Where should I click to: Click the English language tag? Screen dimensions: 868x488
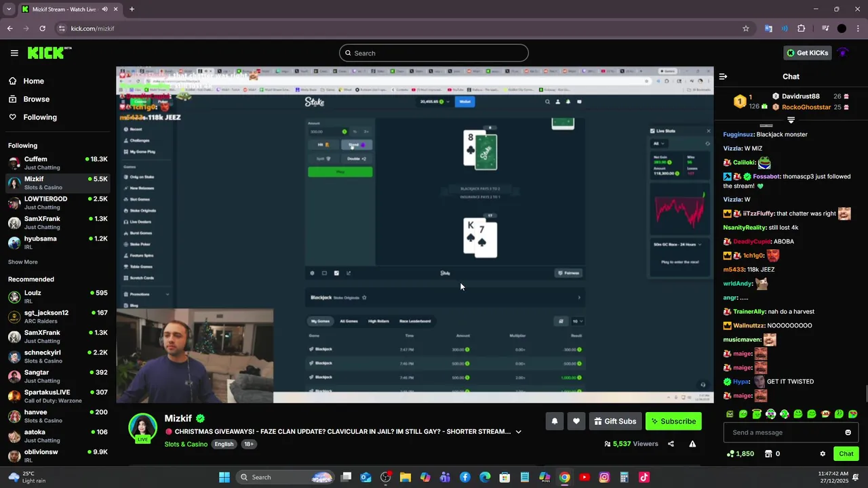pyautogui.click(x=224, y=444)
